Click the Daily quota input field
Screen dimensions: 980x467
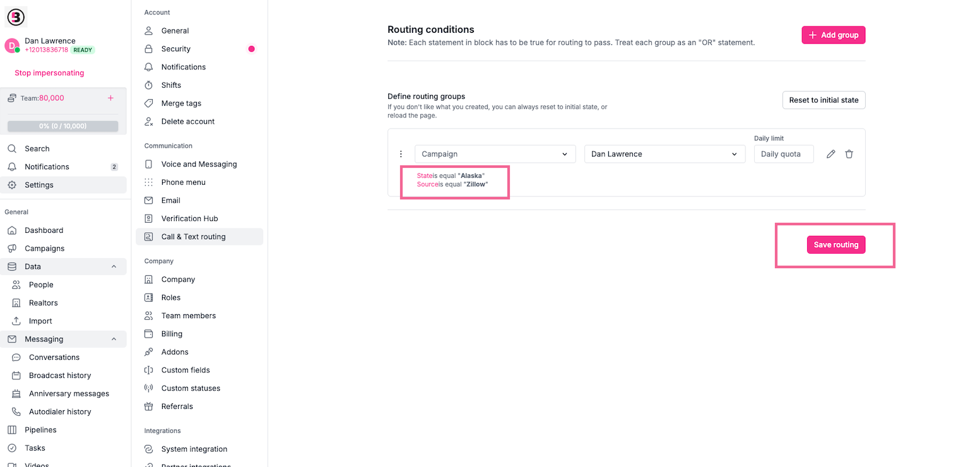point(783,153)
